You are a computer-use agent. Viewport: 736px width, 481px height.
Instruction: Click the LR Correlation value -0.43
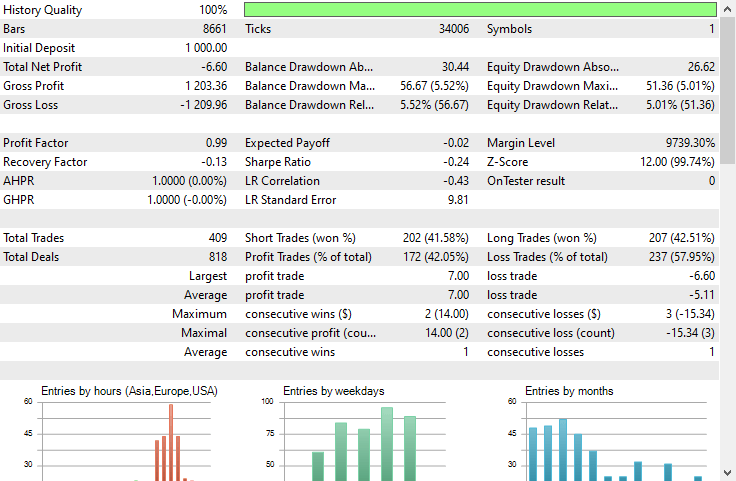click(456, 181)
